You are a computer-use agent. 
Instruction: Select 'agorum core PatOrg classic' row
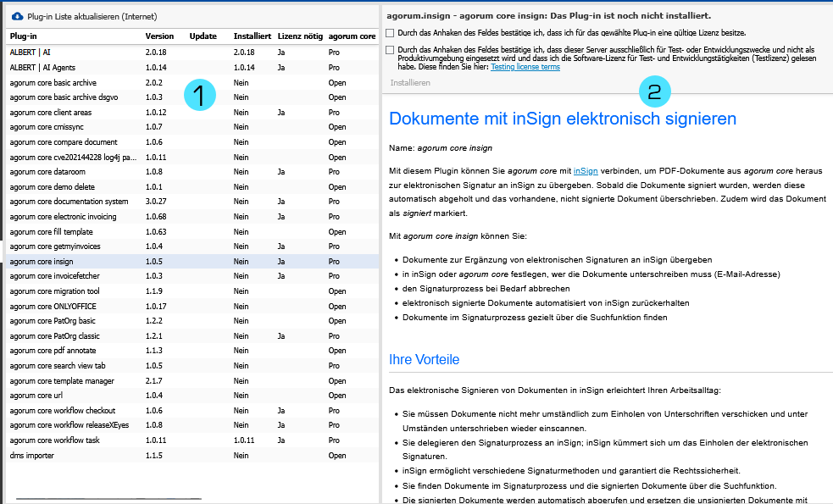192,335
